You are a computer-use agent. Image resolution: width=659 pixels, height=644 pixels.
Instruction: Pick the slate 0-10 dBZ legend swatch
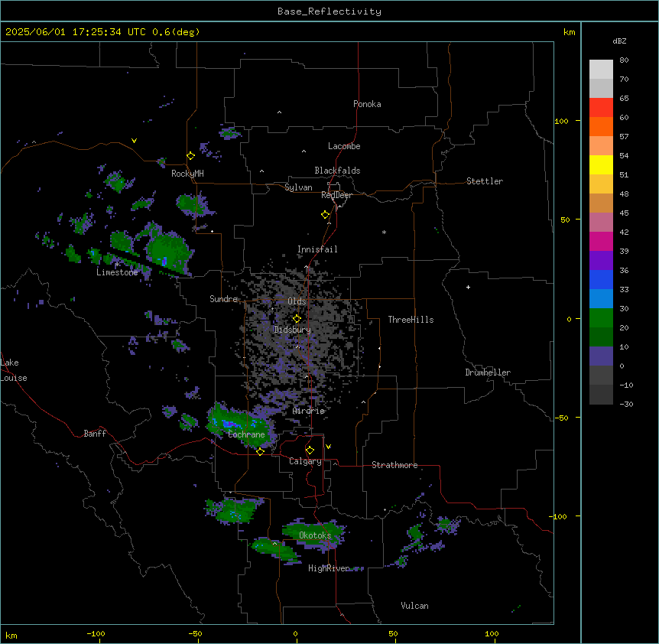[x=601, y=356]
